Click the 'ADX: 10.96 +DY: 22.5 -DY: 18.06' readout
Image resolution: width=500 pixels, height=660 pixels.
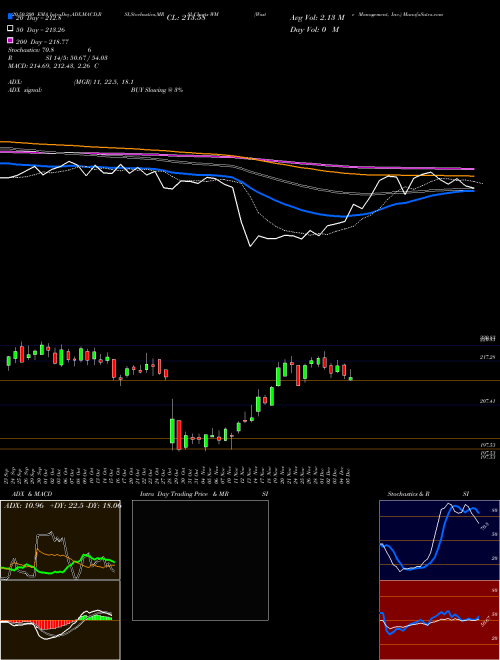click(x=62, y=506)
